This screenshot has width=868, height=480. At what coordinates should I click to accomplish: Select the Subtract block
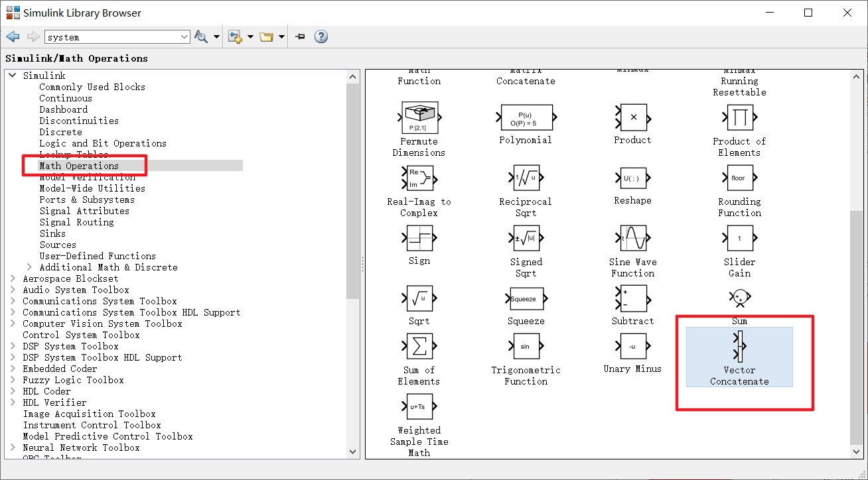tap(633, 298)
